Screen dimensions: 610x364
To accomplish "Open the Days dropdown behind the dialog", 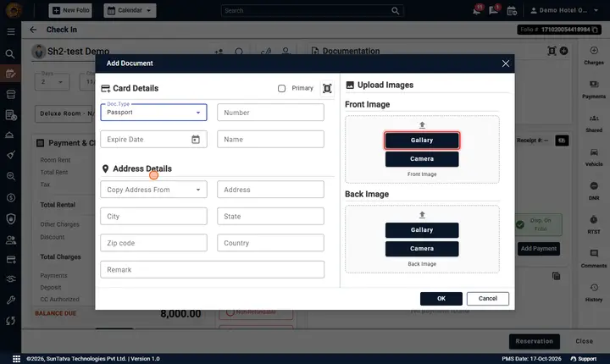I will (53, 81).
